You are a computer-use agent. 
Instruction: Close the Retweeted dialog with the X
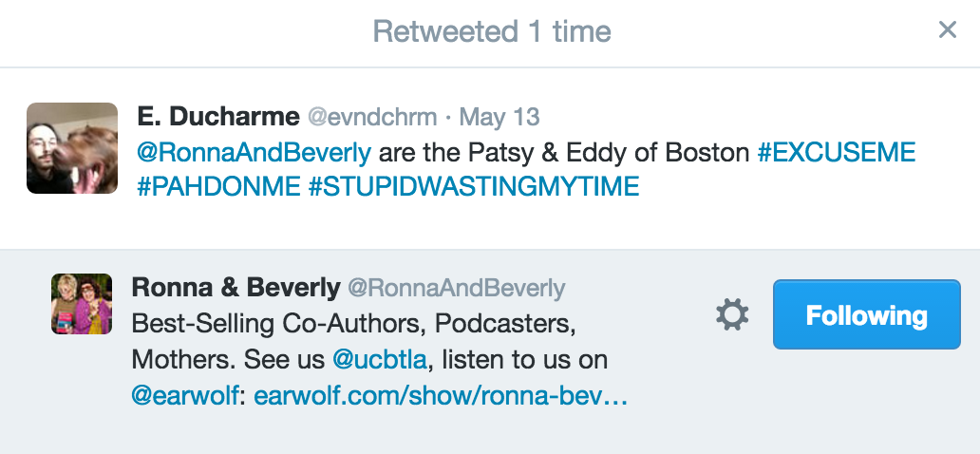(x=947, y=30)
